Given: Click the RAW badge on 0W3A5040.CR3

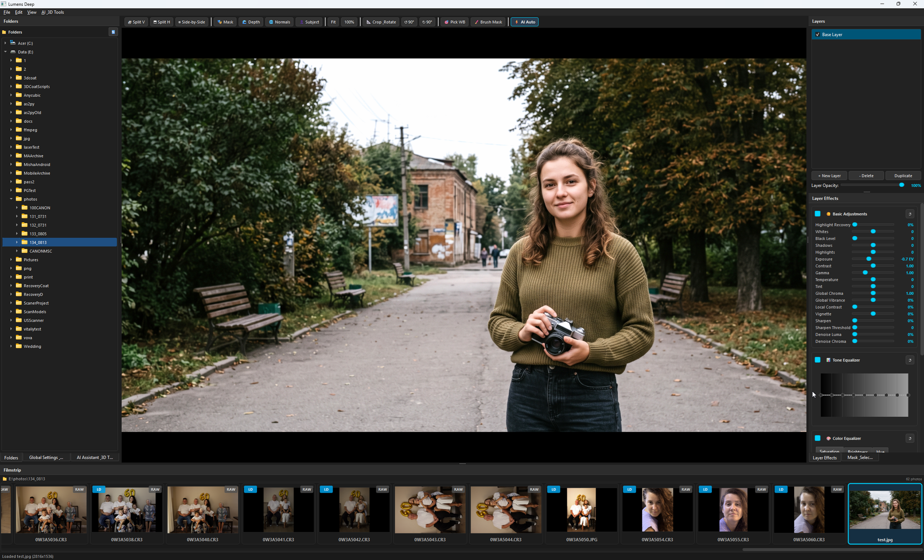Looking at the screenshot, I should point(231,489).
